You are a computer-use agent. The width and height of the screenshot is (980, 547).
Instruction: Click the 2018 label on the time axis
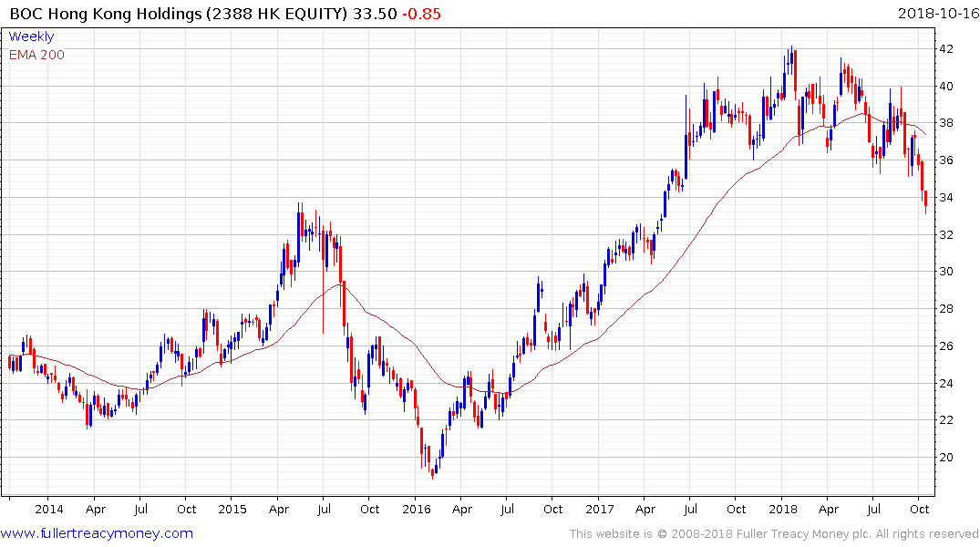(782, 510)
